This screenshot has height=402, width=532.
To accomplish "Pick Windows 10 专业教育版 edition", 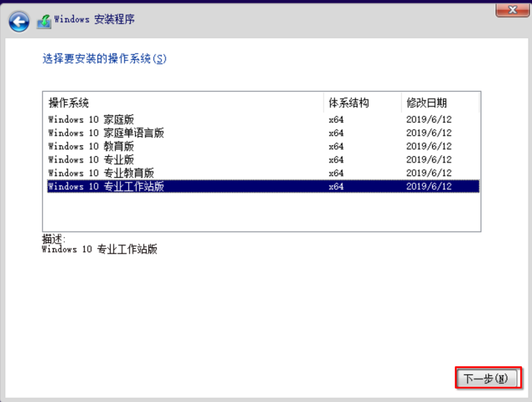I will (101, 173).
